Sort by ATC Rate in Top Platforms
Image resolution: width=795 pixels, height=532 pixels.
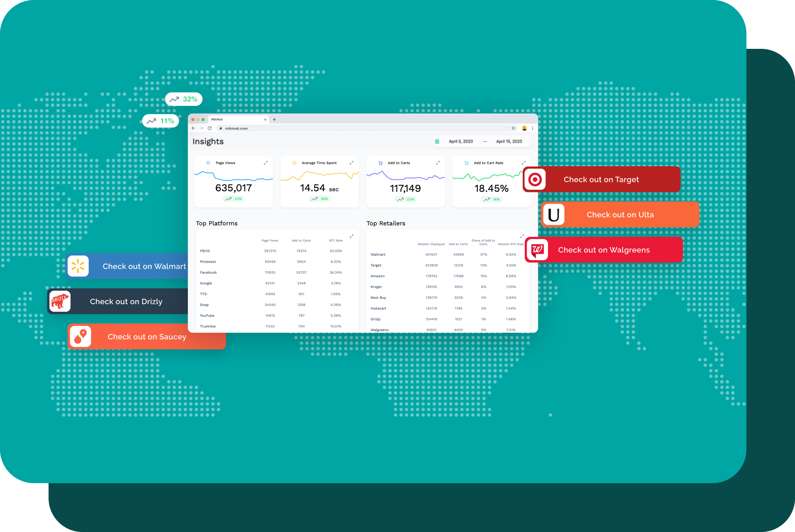pyautogui.click(x=336, y=241)
